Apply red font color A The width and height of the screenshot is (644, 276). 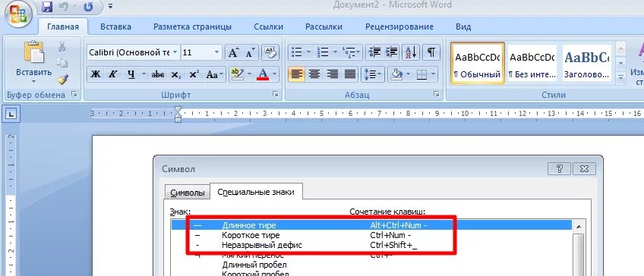(263, 74)
